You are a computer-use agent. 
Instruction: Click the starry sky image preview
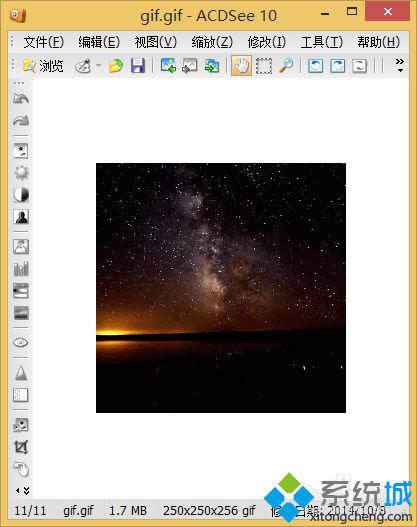point(221,288)
